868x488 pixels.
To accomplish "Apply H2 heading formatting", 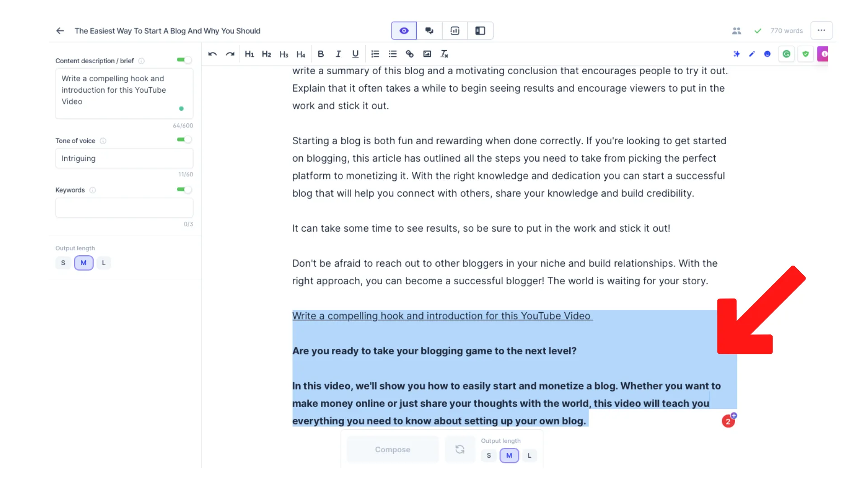I will tap(266, 54).
